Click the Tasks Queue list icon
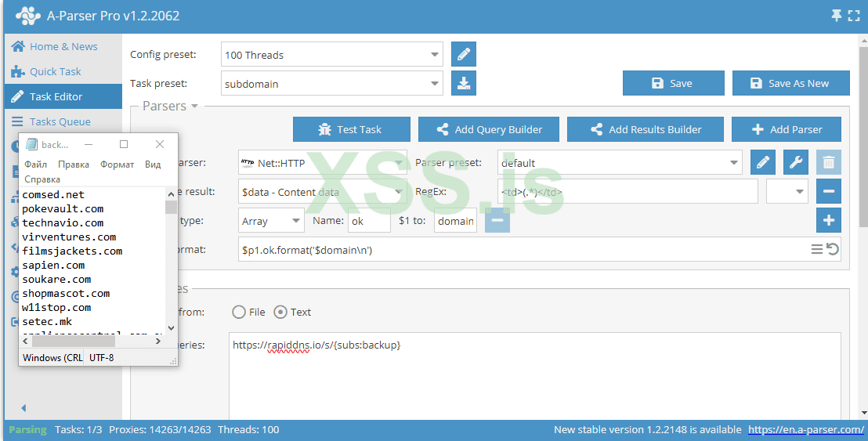The image size is (868, 441). tap(18, 121)
